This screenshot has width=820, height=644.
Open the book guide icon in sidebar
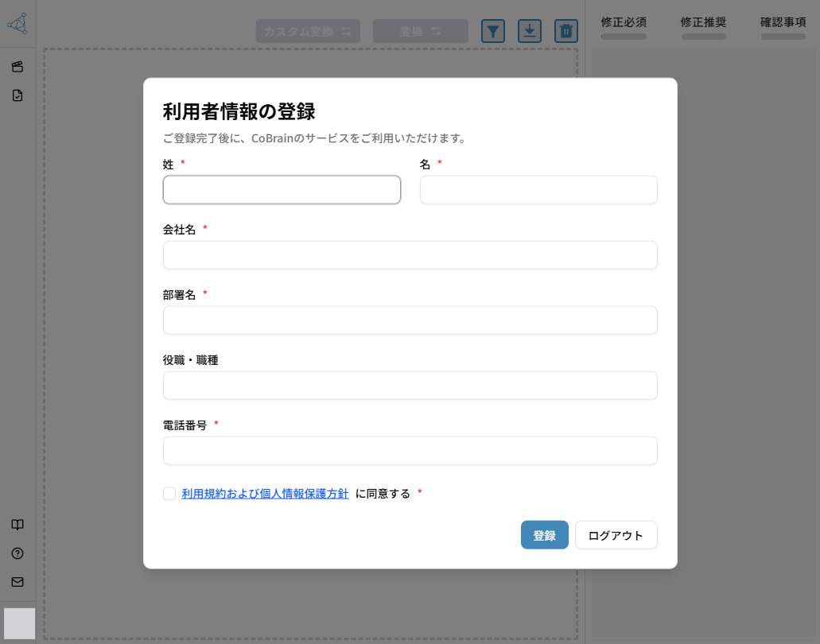(17, 525)
